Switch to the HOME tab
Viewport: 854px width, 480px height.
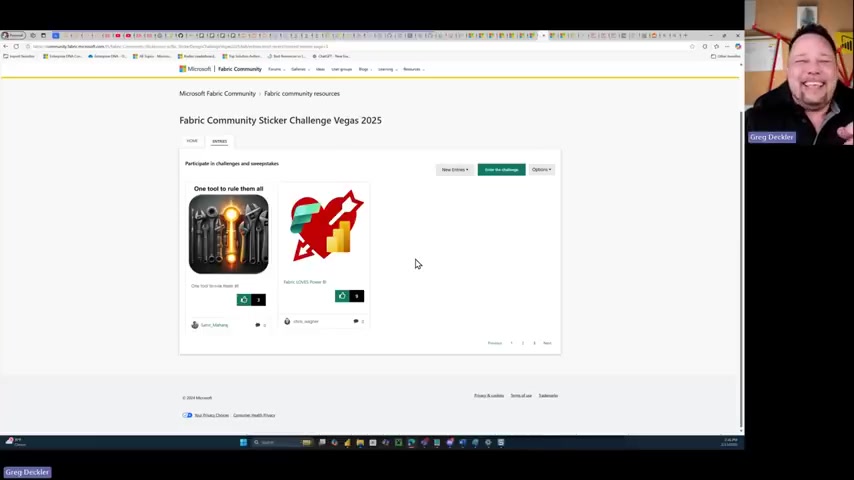click(192, 141)
